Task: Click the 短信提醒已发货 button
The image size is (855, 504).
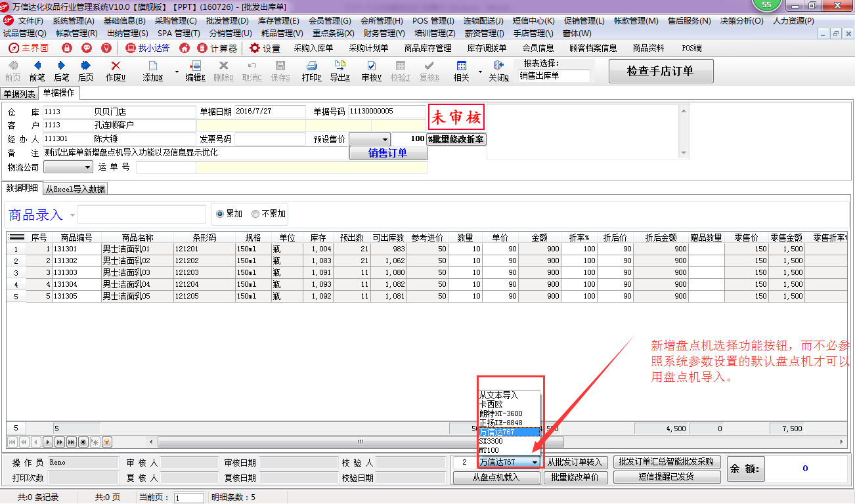Action: (x=667, y=477)
